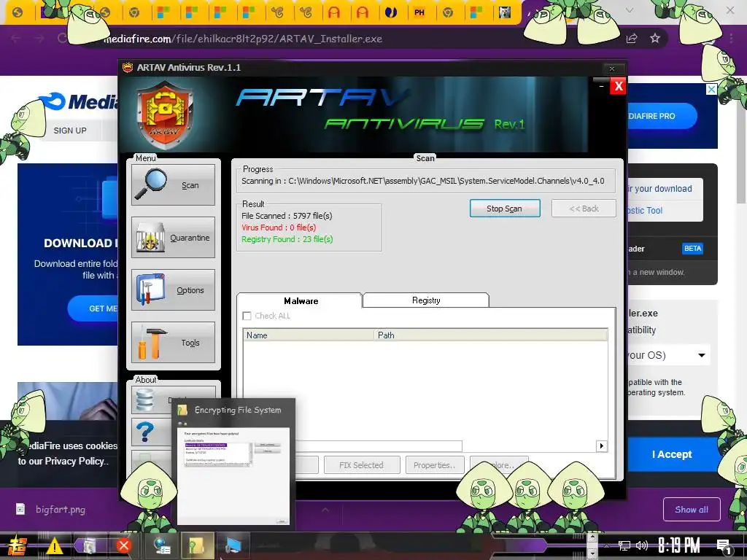Sort the list by Path column header
This screenshot has height=560, width=747.
[x=491, y=335]
